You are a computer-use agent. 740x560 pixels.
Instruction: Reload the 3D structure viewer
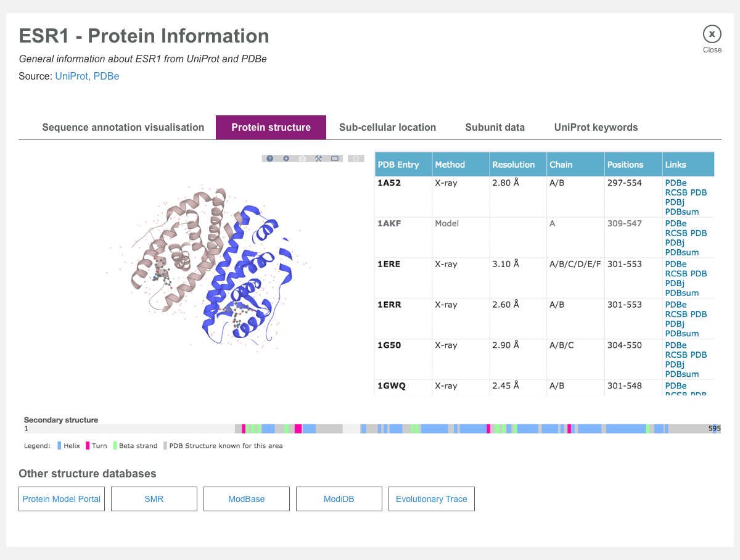[x=356, y=159]
